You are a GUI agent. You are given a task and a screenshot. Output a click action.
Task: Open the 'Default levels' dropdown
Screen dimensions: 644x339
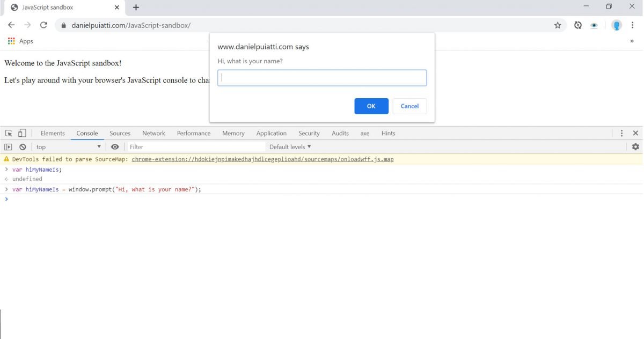point(290,146)
